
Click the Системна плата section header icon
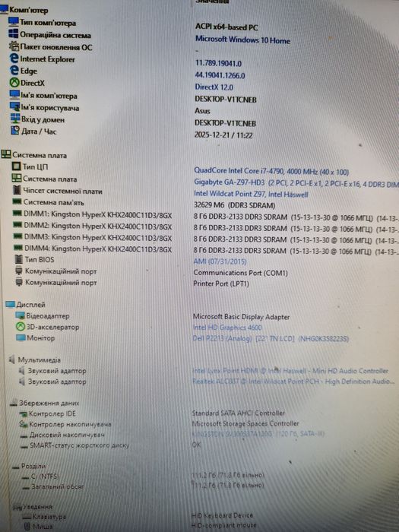[6, 155]
